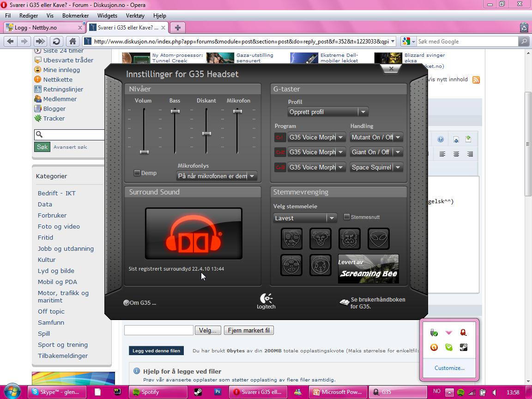Click the Bass slider handle
Image resolution: width=532 pixels, height=399 pixels.
click(175, 111)
